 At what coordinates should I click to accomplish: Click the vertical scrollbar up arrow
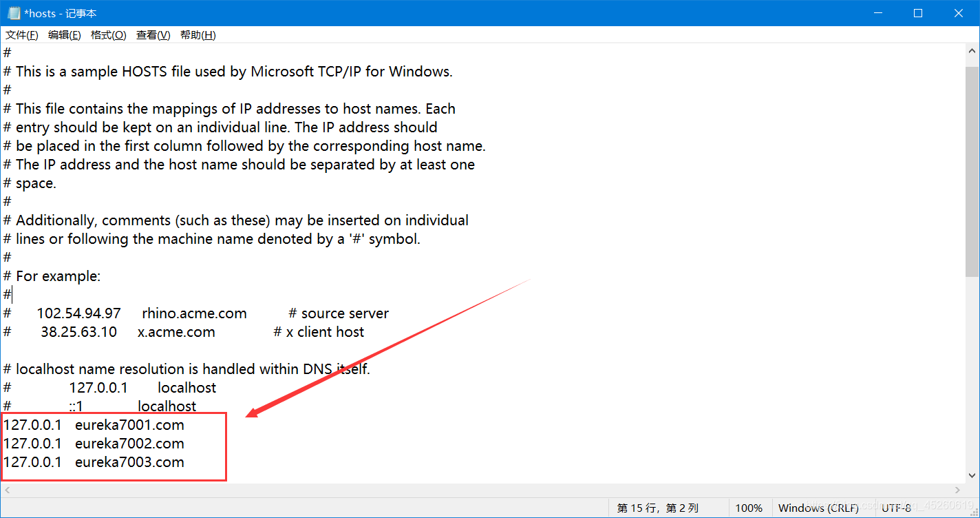click(x=972, y=50)
